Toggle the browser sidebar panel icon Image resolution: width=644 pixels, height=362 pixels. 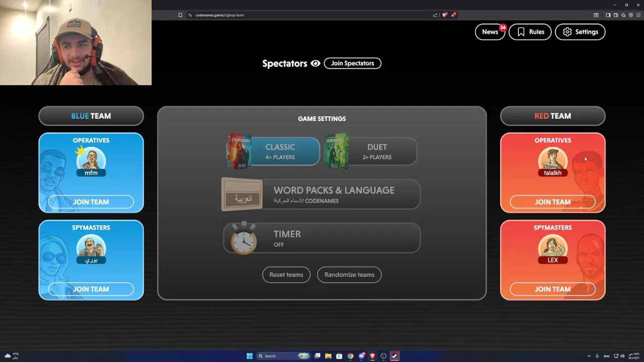click(x=608, y=15)
